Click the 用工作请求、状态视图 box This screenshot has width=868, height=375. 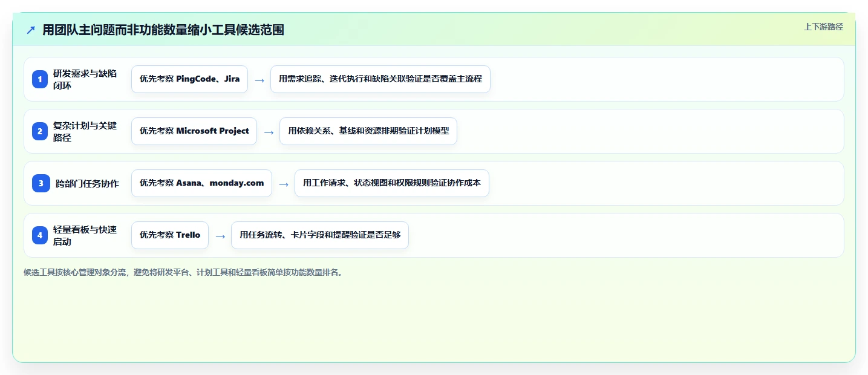point(392,183)
